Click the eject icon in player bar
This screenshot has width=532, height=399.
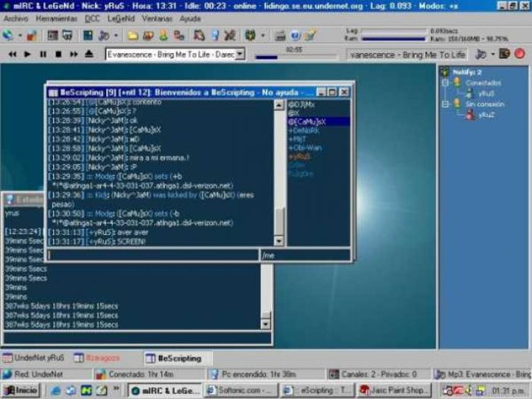point(89,54)
